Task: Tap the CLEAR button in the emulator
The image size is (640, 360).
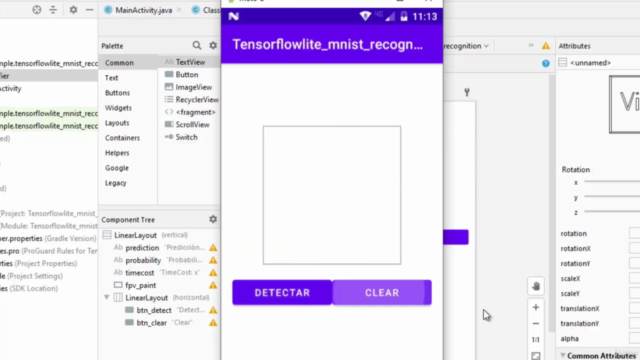Action: [382, 292]
